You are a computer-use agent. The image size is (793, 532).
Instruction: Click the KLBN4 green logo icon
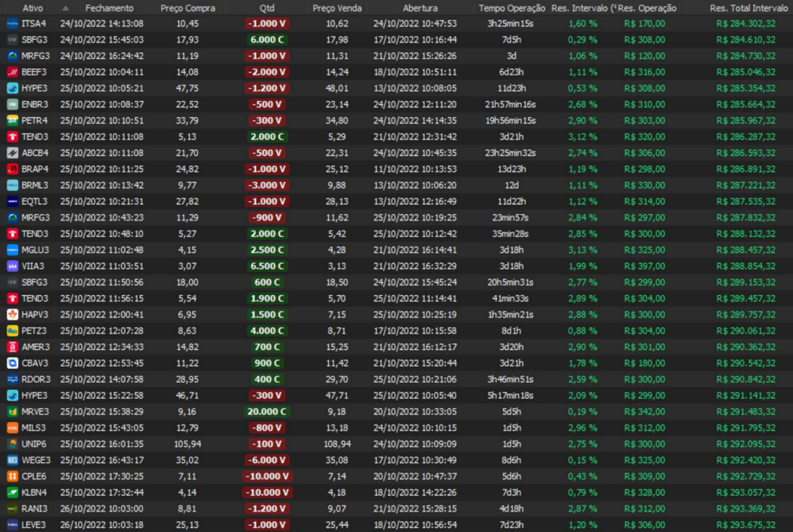[x=13, y=492]
